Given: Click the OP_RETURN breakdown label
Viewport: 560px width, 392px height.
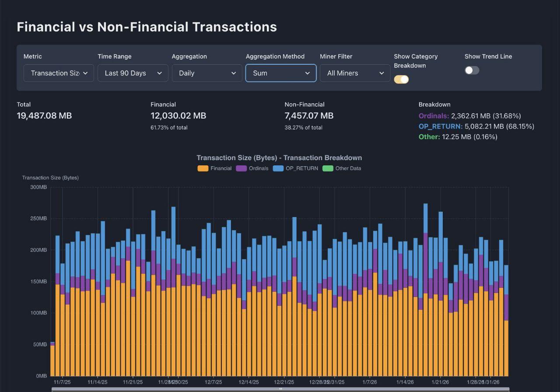Looking at the screenshot, I should pos(440,126).
